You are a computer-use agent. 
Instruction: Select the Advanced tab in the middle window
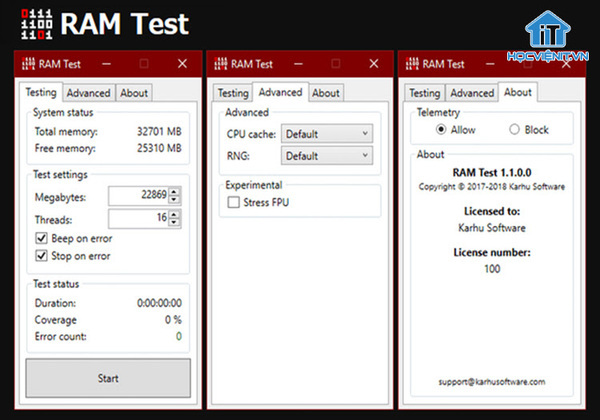[280, 92]
